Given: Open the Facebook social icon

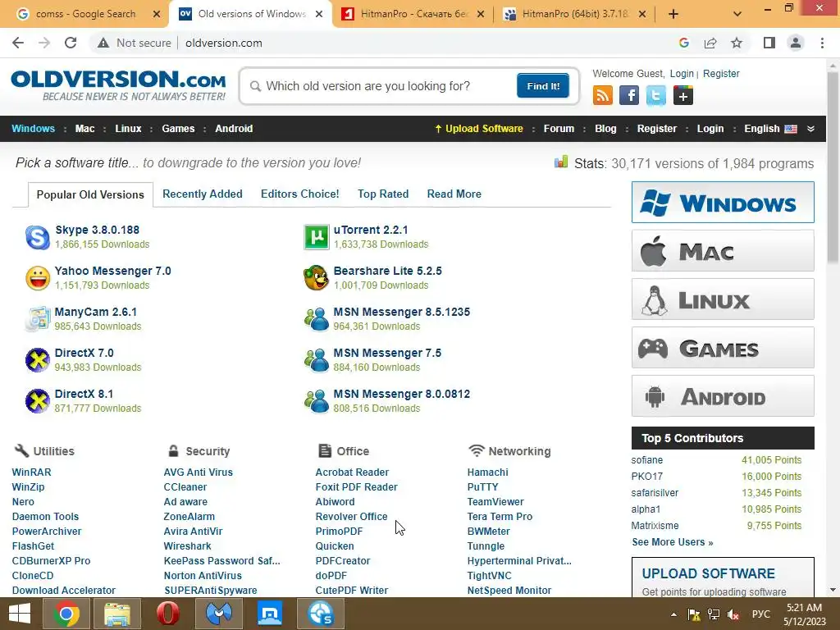Looking at the screenshot, I should (x=629, y=96).
